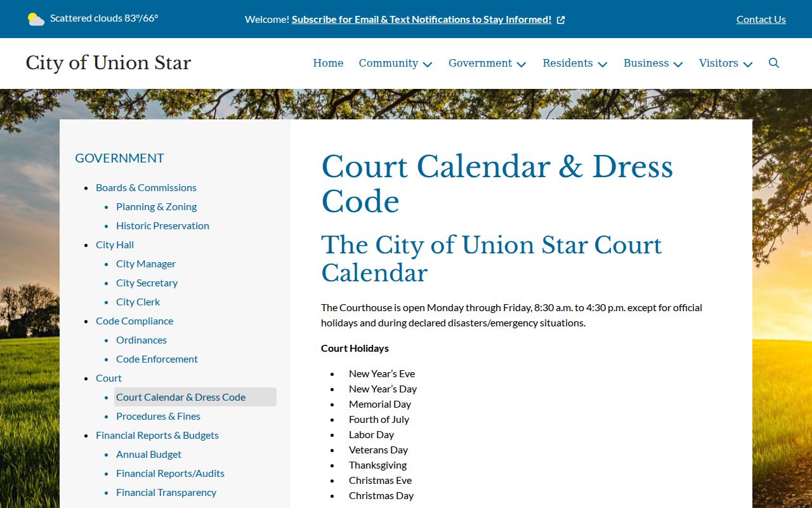Select Court Calendar & Dress Code sidebar item

195,397
